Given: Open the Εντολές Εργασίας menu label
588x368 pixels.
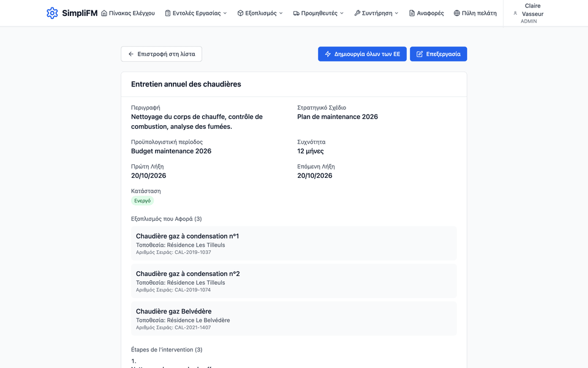Looking at the screenshot, I should (x=197, y=13).
